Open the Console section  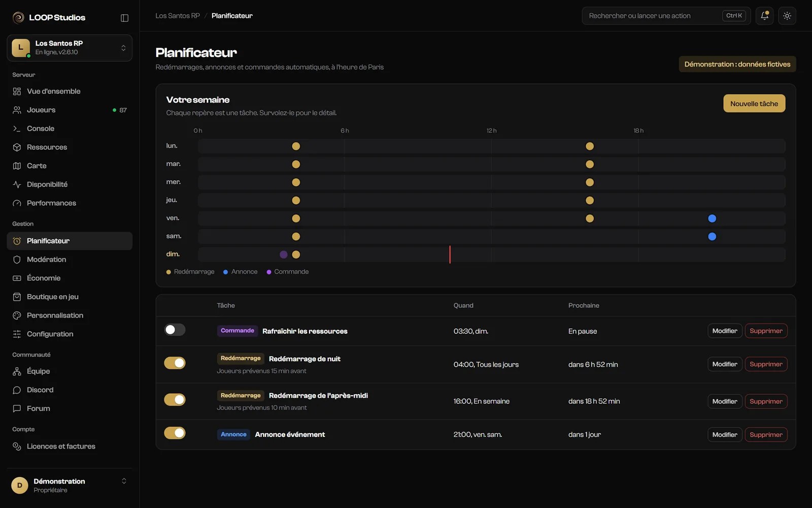click(x=70, y=129)
